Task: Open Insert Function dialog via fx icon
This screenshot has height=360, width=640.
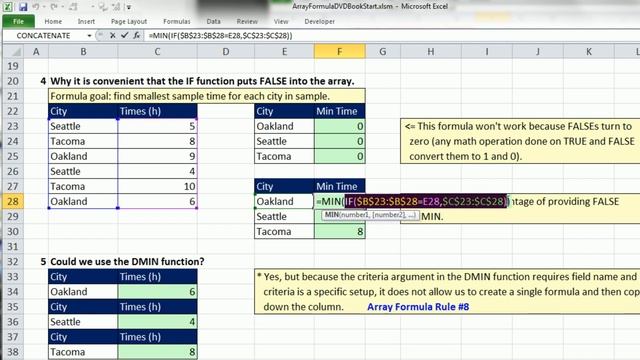Action: click(x=137, y=36)
